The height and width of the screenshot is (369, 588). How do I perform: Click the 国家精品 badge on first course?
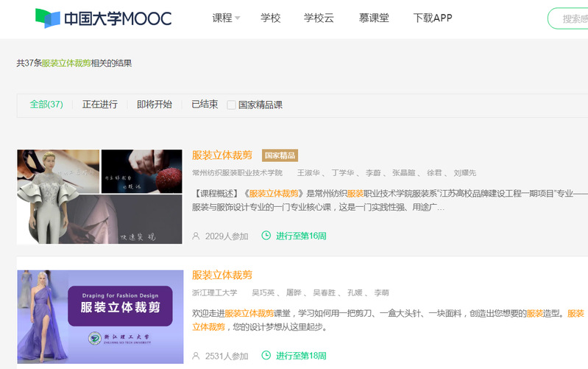[x=280, y=155]
